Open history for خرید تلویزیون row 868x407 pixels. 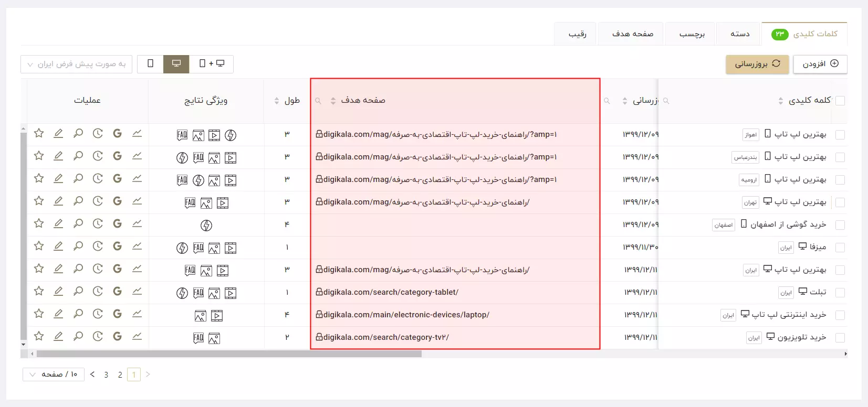[98, 336]
